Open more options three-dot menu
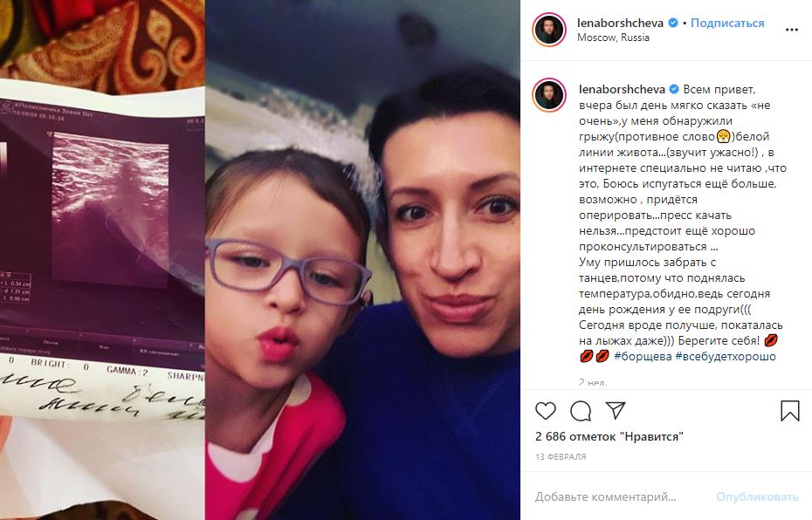Screen dimensions: 812x520 [x=792, y=30]
